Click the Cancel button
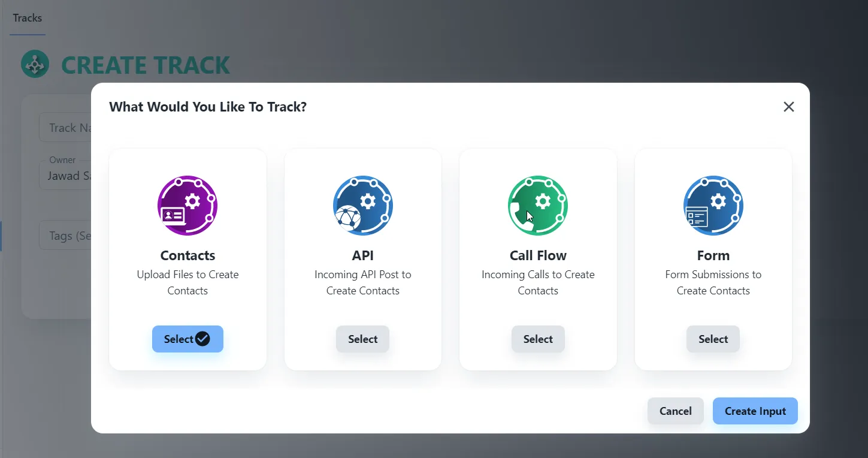This screenshot has height=458, width=868. (676, 411)
